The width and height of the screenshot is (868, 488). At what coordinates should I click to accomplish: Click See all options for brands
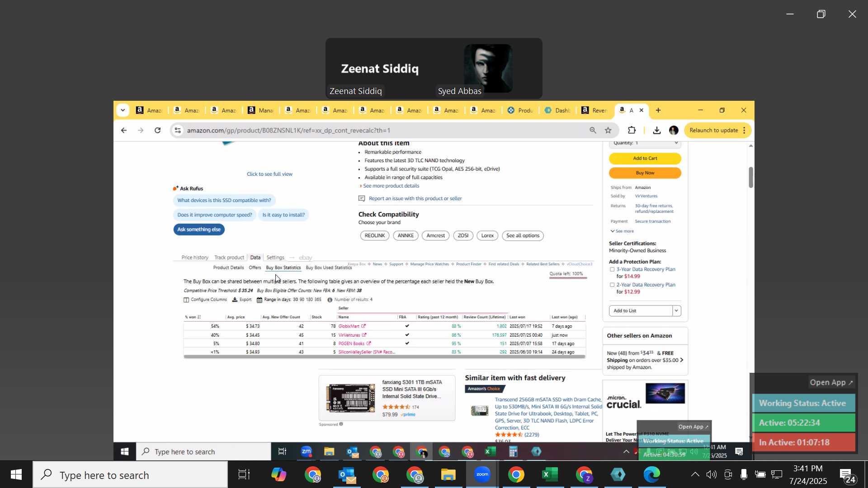pos(523,236)
